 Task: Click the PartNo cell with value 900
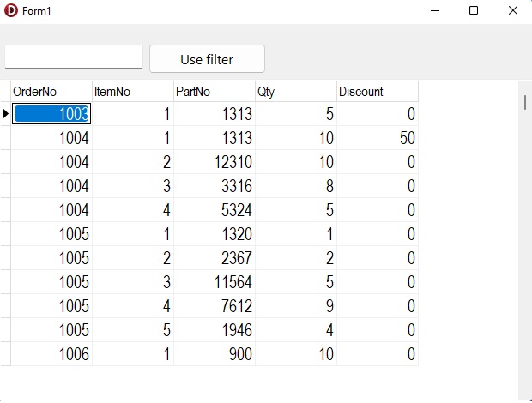[x=215, y=354]
